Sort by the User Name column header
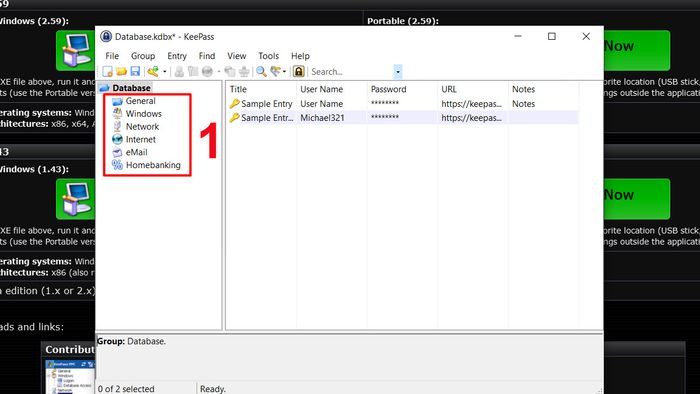 [x=331, y=89]
